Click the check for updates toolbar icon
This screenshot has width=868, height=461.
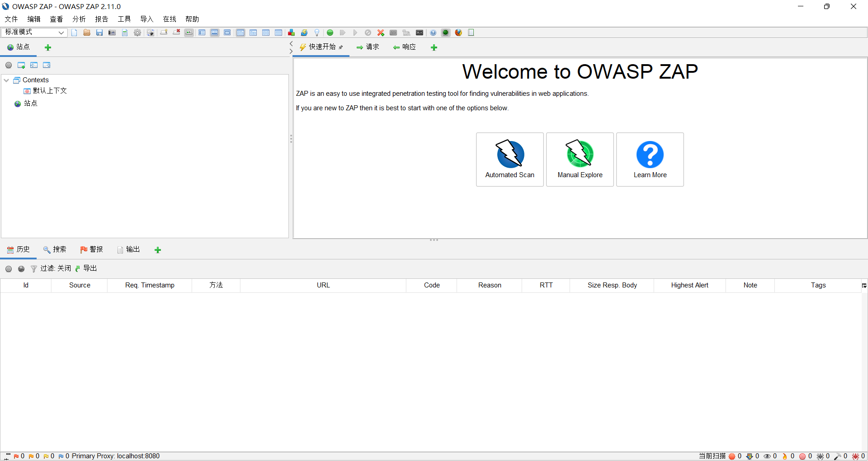[304, 33]
